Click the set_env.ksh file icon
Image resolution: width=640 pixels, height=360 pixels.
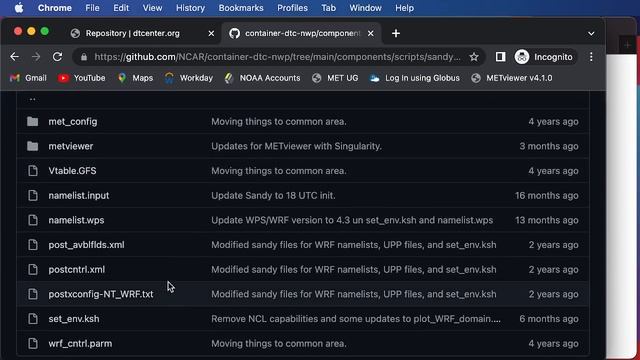[33, 319]
